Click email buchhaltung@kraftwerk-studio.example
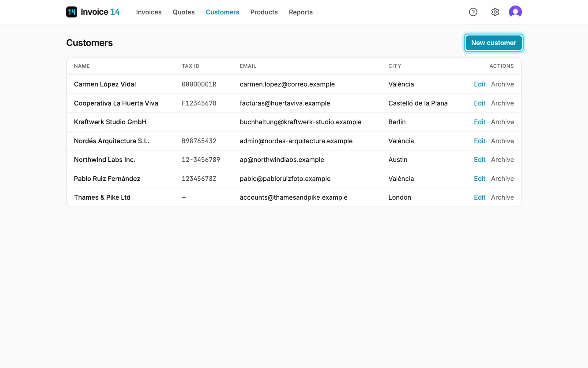 tap(300, 122)
